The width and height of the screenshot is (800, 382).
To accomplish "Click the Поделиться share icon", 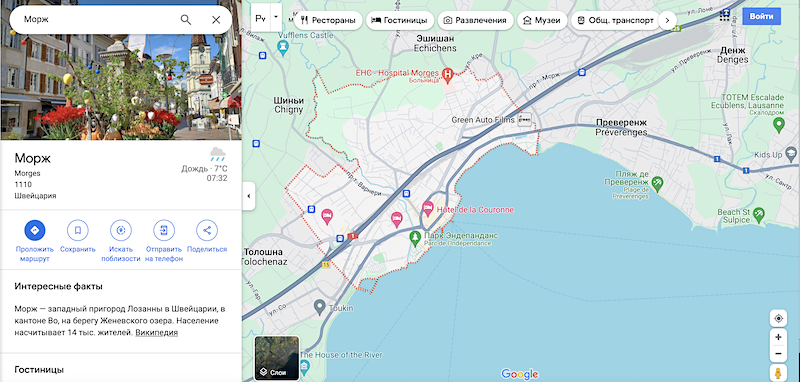I will [x=207, y=231].
